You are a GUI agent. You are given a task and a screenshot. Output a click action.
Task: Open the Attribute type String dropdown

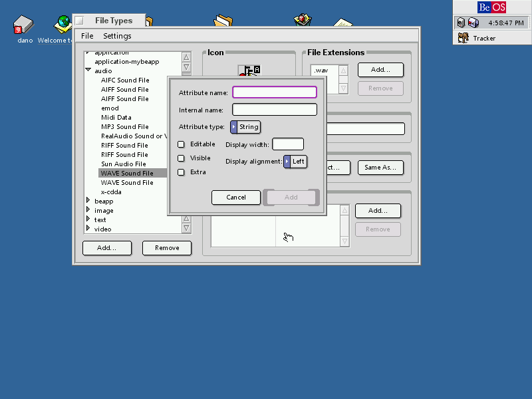(245, 127)
